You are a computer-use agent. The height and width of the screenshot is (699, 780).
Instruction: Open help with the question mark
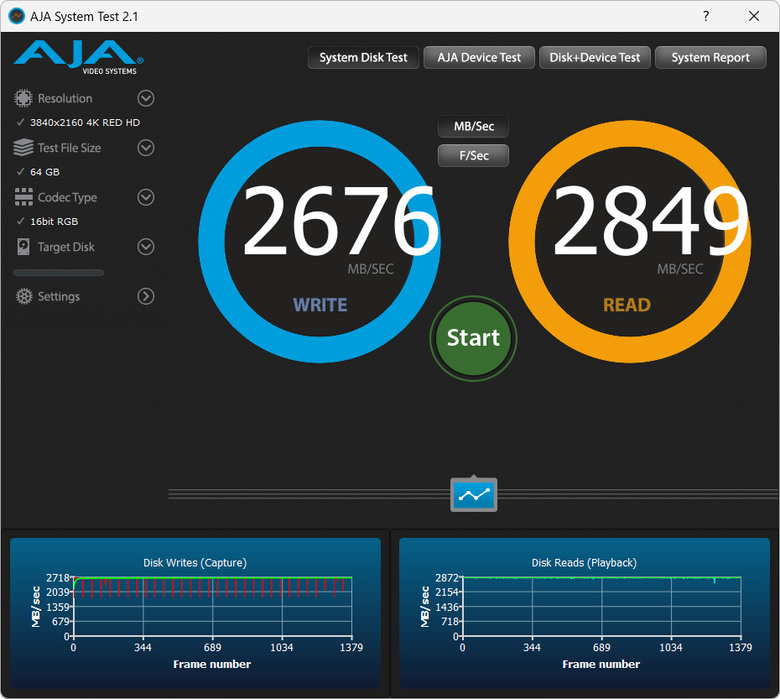click(706, 16)
